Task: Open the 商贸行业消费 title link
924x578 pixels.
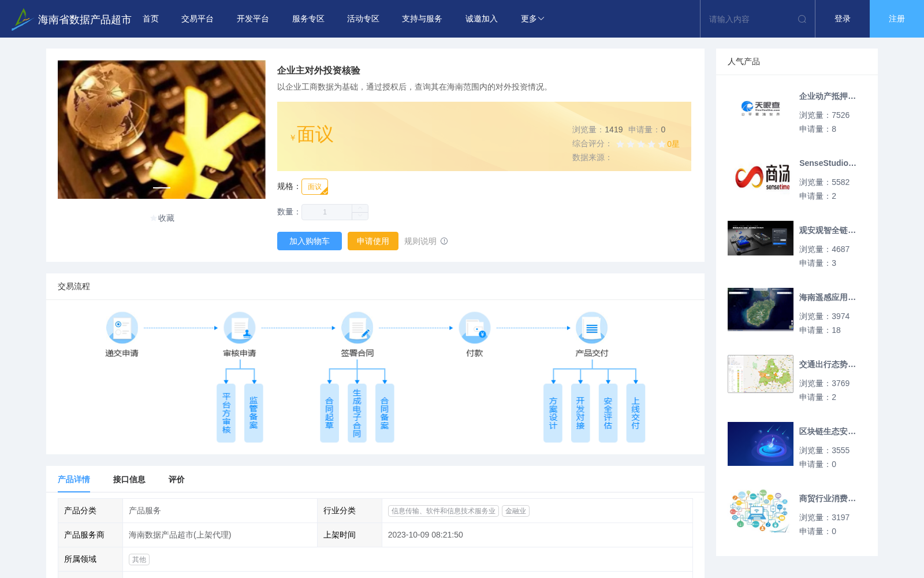Action: pos(828,498)
